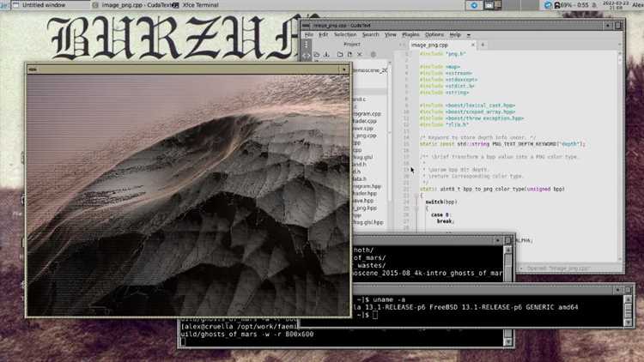
Task: Open the Search menu in CudaText
Action: click(370, 35)
